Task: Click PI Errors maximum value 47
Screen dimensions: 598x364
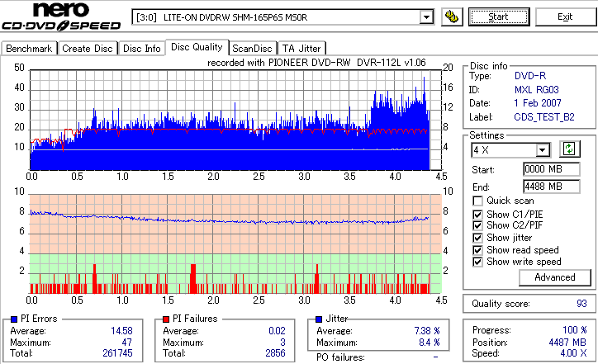Action: tap(127, 343)
